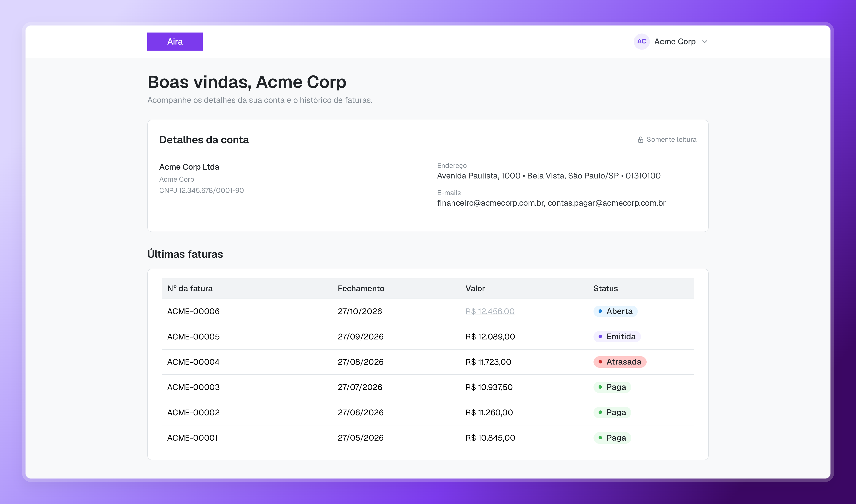The image size is (856, 504).
Task: Click the AC avatar circle
Action: point(642,42)
